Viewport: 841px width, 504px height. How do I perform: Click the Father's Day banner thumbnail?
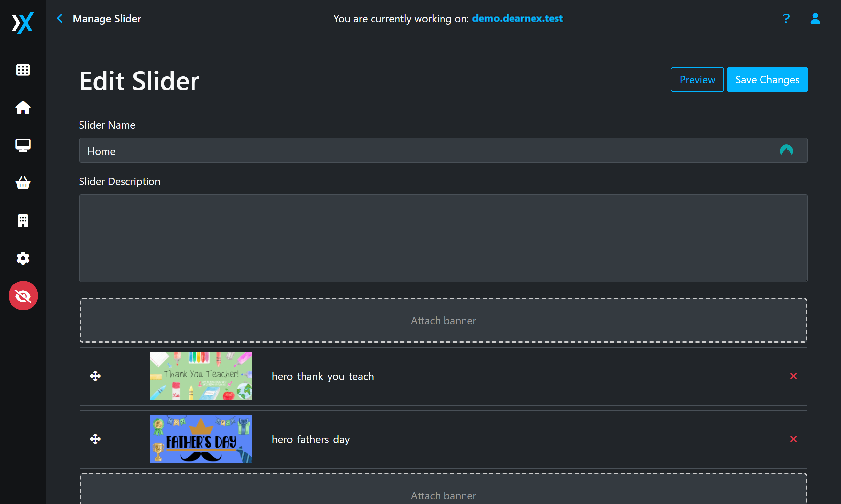[201, 439]
